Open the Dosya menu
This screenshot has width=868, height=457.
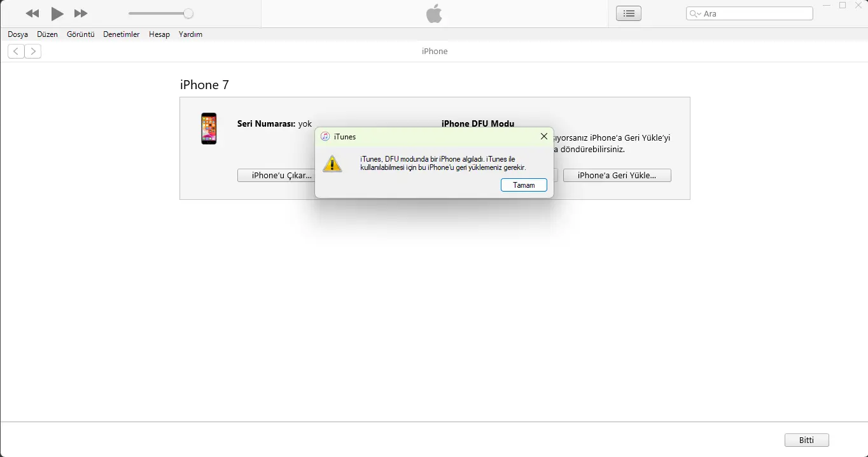point(18,34)
